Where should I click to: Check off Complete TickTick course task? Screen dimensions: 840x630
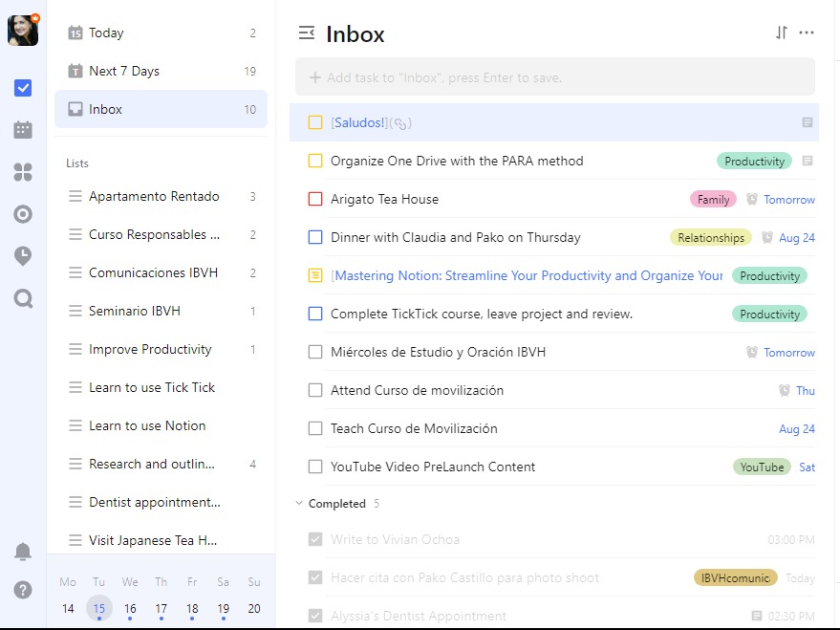315,314
